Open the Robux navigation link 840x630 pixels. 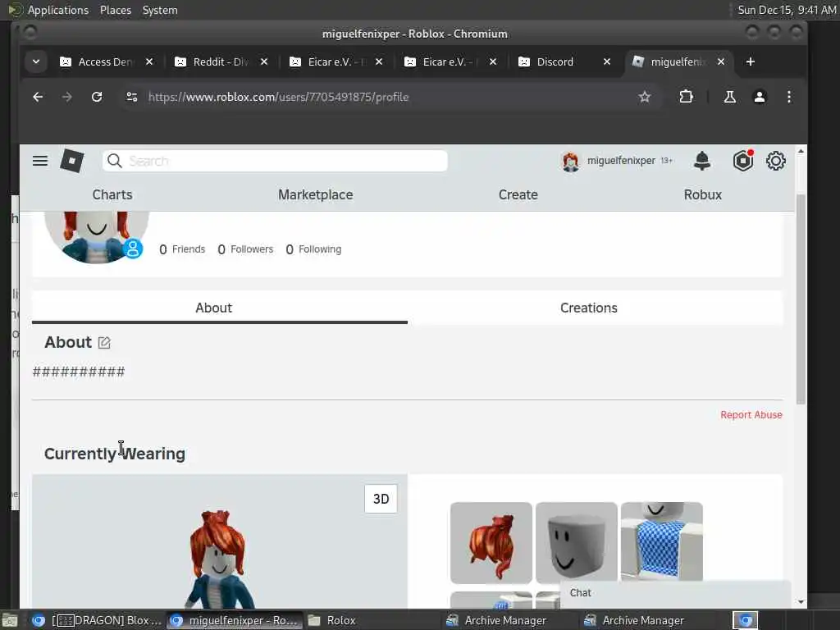click(703, 195)
